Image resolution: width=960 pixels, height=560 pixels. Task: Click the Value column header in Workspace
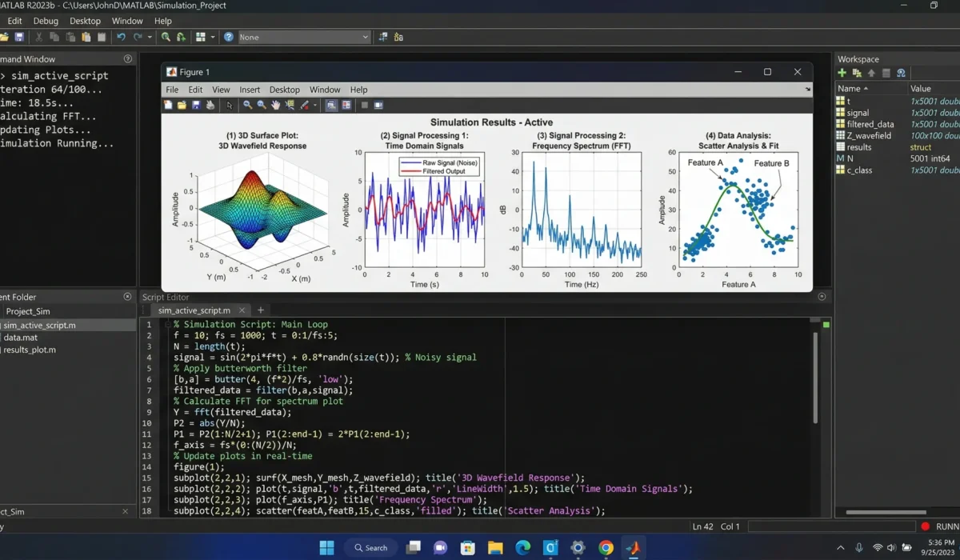click(934, 88)
